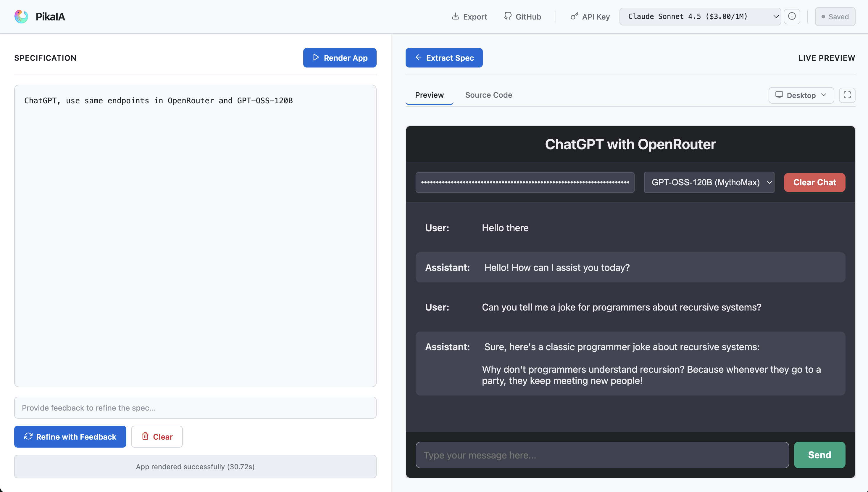
Task: Click the green Send button
Action: [819, 455]
